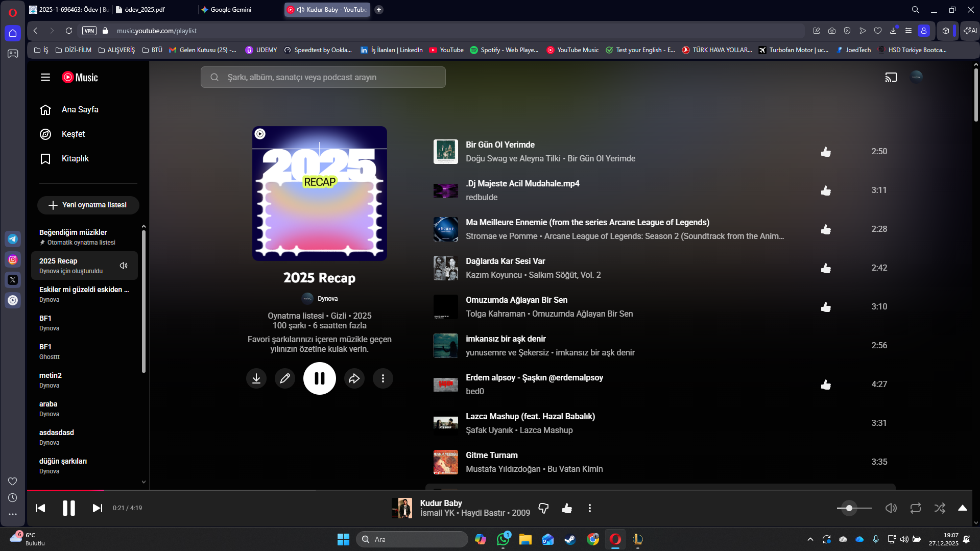Open more options for 2025 Recap
Image resolution: width=980 pixels, height=551 pixels.
pyautogui.click(x=383, y=378)
